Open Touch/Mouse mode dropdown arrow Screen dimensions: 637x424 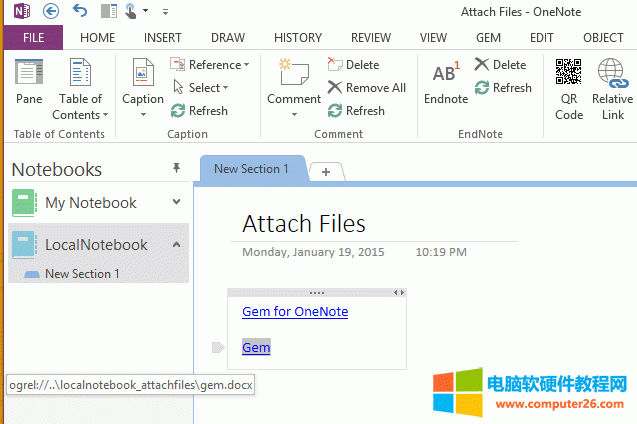point(145,11)
